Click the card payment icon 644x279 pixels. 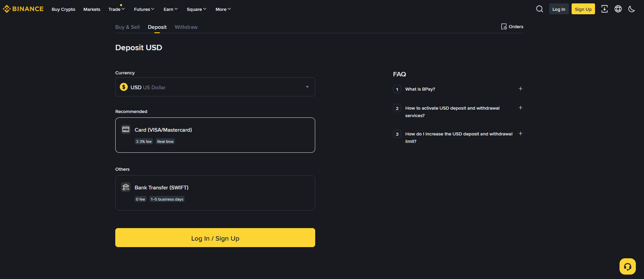126,129
